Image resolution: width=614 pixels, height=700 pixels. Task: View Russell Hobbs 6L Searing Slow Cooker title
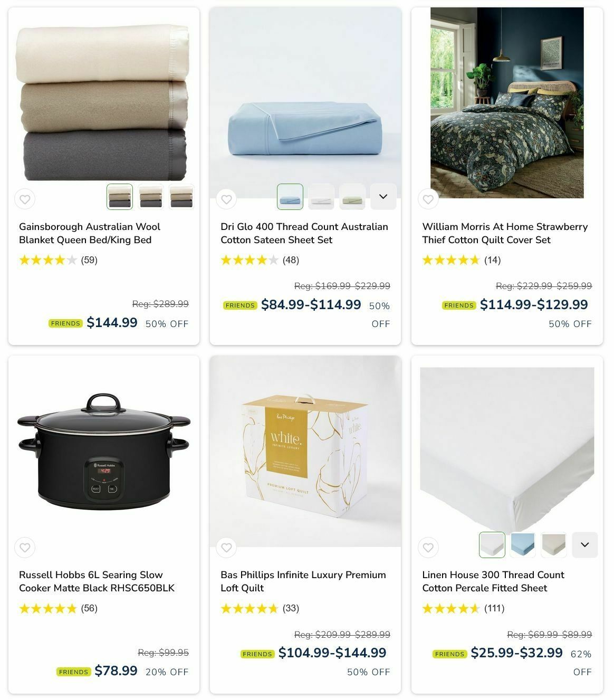[97, 581]
